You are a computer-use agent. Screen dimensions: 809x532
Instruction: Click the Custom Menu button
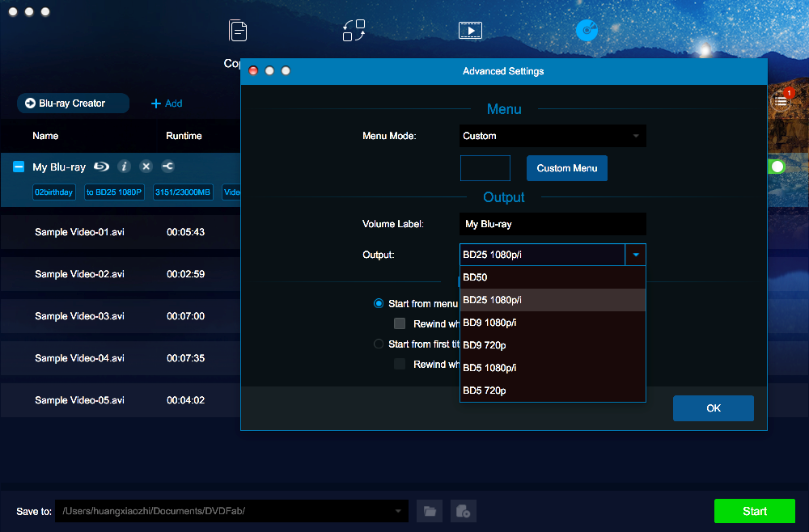tap(566, 168)
